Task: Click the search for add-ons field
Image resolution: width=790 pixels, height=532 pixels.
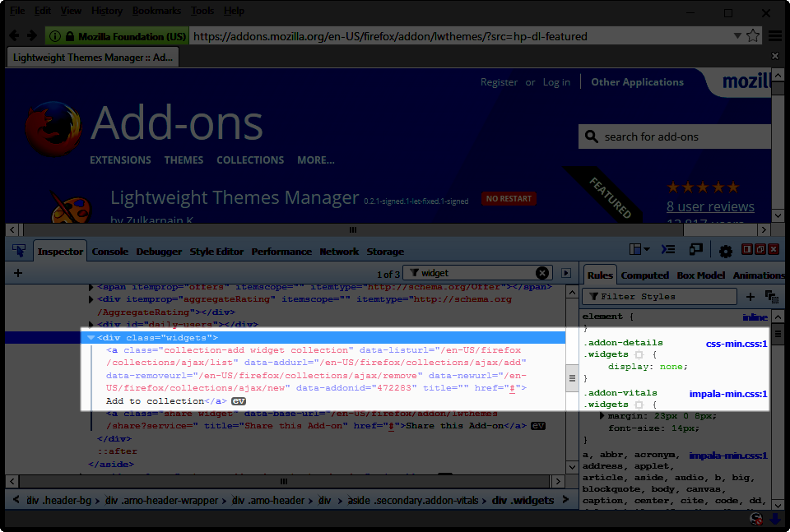Action: 675,136
